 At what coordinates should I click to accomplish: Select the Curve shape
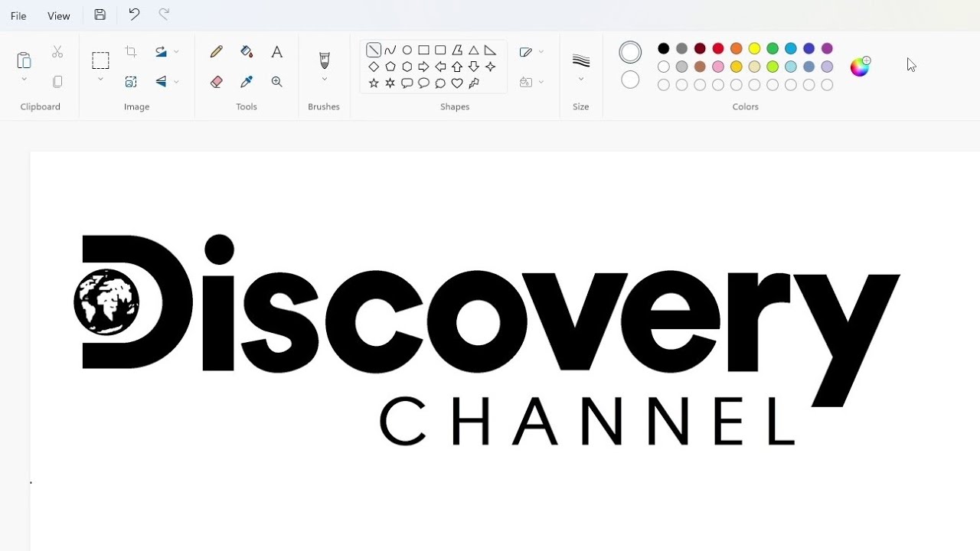(x=390, y=51)
